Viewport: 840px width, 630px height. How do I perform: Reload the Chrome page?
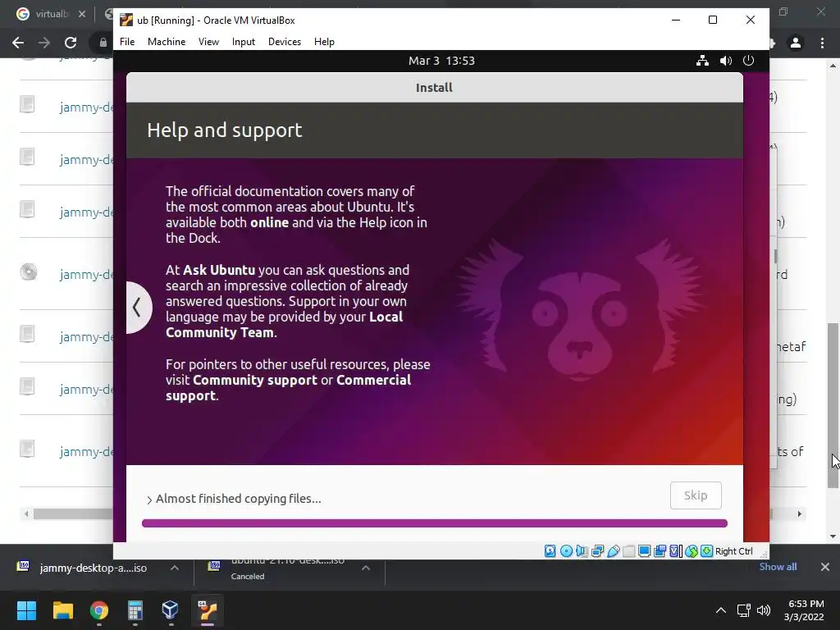(x=71, y=43)
